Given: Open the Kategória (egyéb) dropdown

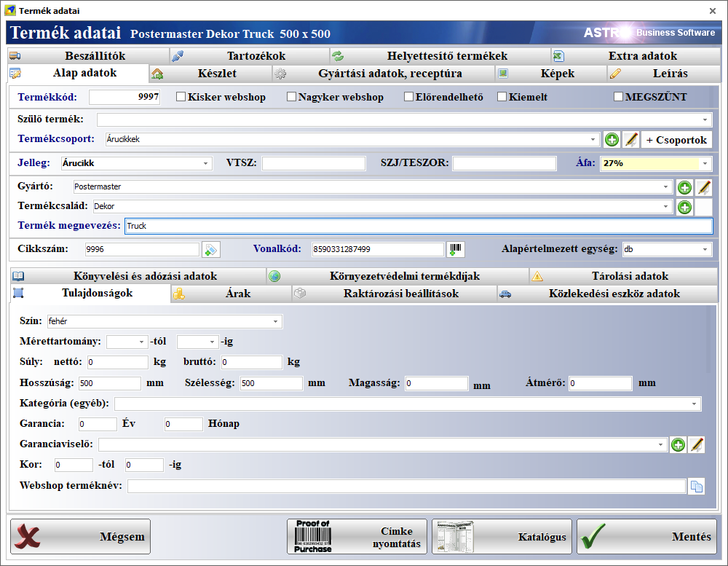Looking at the screenshot, I should 694,404.
